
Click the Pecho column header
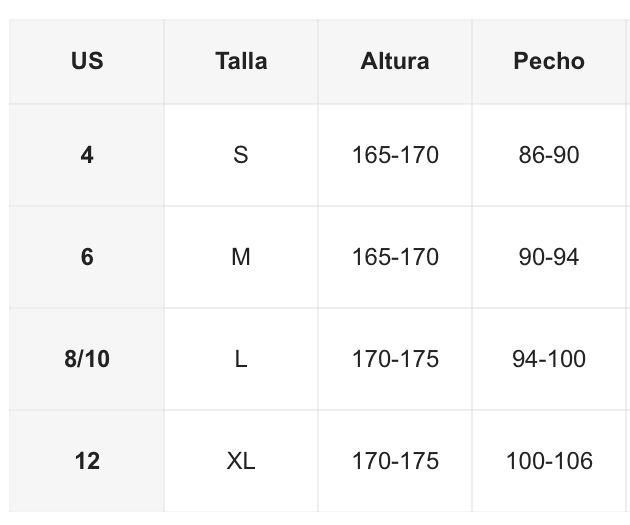(549, 61)
